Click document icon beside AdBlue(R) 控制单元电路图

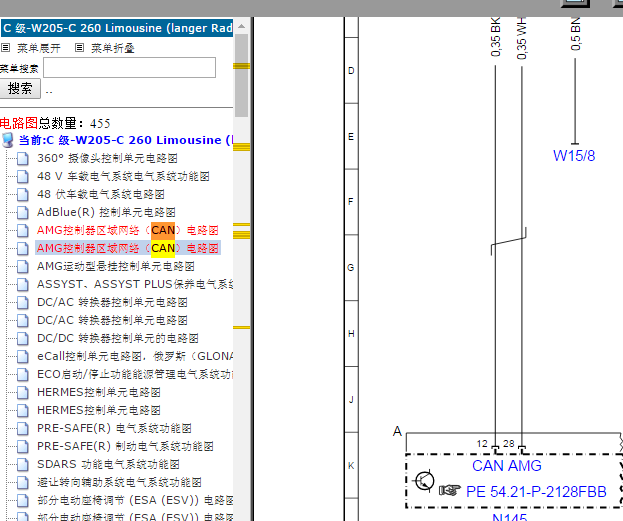tap(23, 212)
